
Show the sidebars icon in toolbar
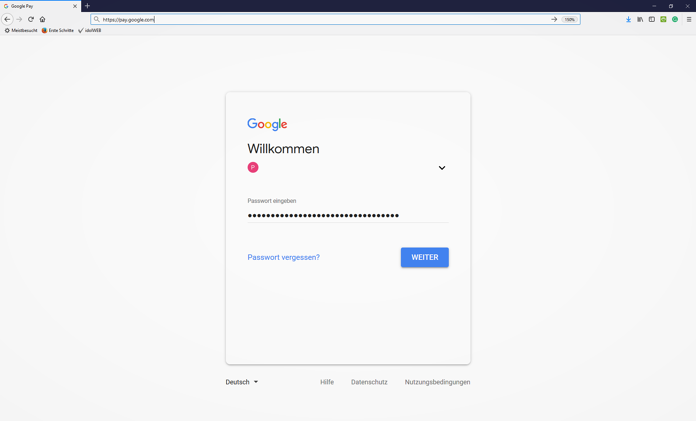pyautogui.click(x=652, y=19)
